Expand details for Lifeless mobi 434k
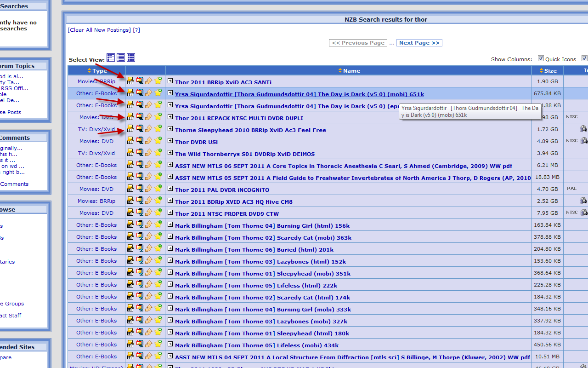The height and width of the screenshot is (368, 588). (x=170, y=344)
